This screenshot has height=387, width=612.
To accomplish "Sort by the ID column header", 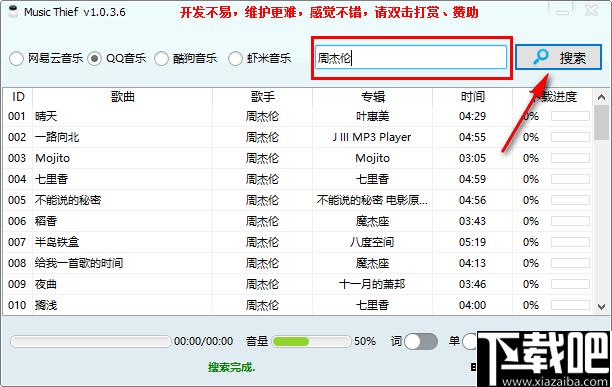I will (x=18, y=96).
